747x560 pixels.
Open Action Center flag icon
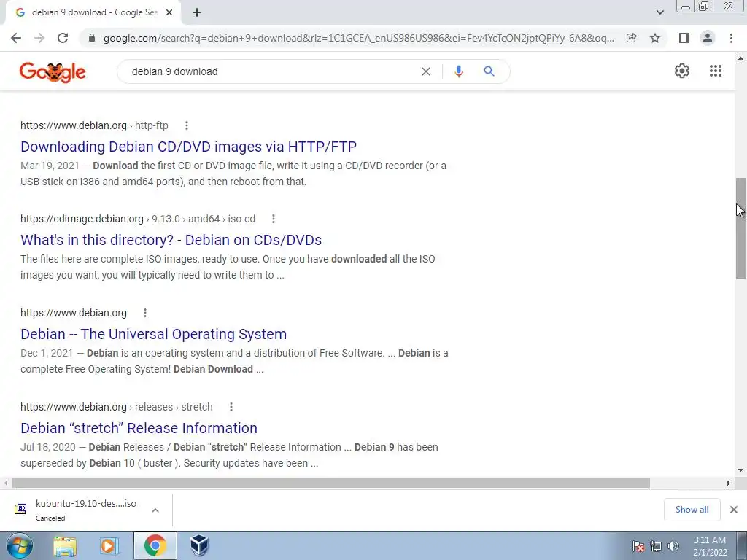click(638, 546)
